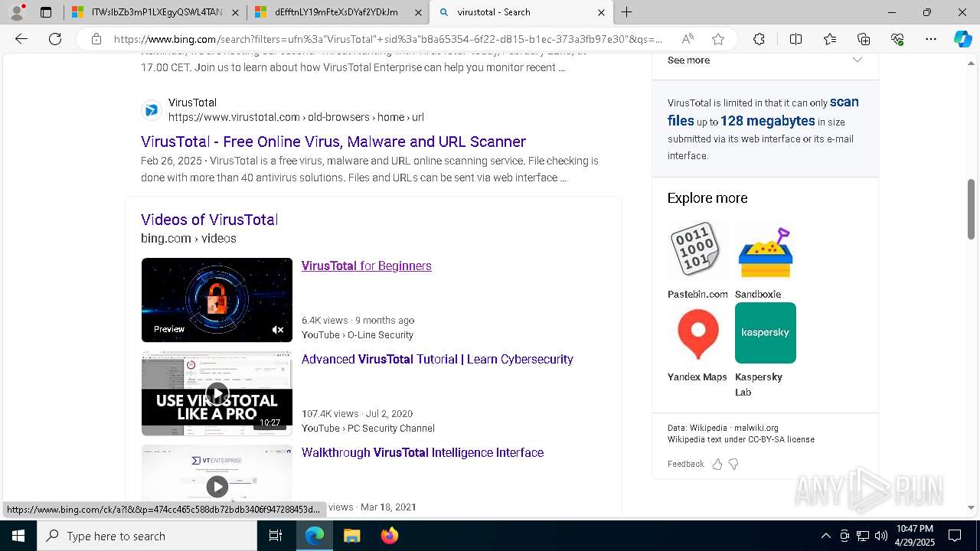980x551 pixels.
Task: Open VirusTotal - Free Online Virus, Malware and URL Scanner
Action: 333,142
